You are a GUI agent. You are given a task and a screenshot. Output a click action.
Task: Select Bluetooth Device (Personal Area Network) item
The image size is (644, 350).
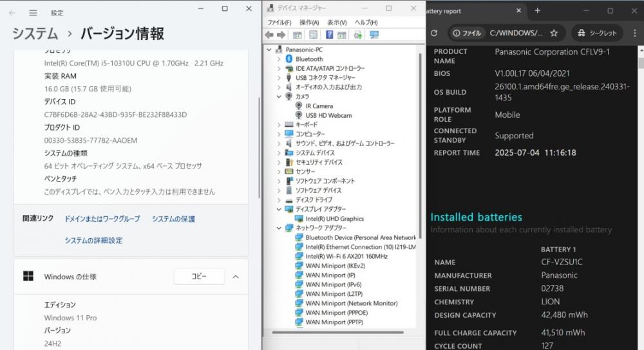pos(361,237)
